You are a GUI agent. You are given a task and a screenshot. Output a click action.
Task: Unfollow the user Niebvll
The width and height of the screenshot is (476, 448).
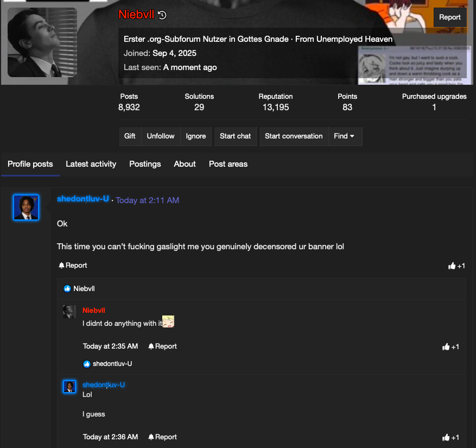161,136
